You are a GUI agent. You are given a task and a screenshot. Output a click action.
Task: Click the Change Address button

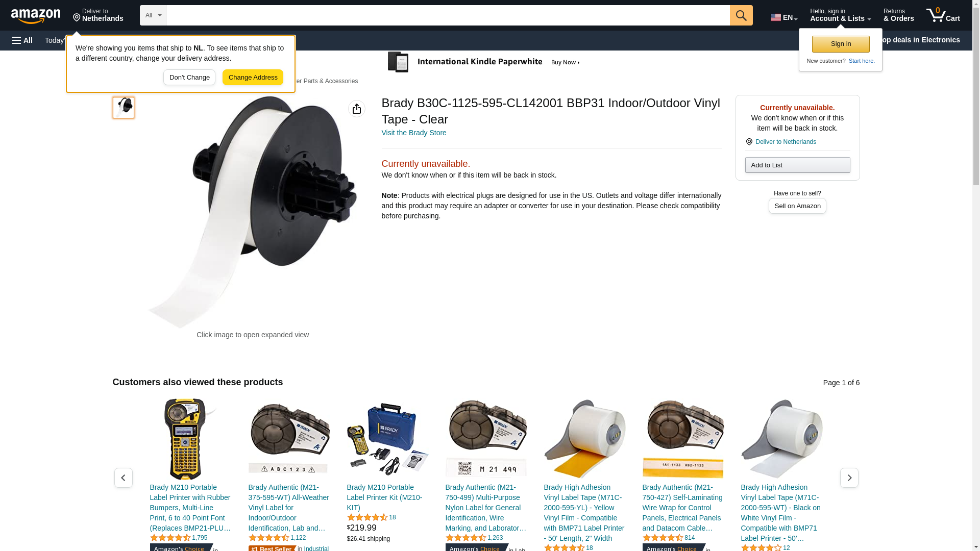click(253, 78)
